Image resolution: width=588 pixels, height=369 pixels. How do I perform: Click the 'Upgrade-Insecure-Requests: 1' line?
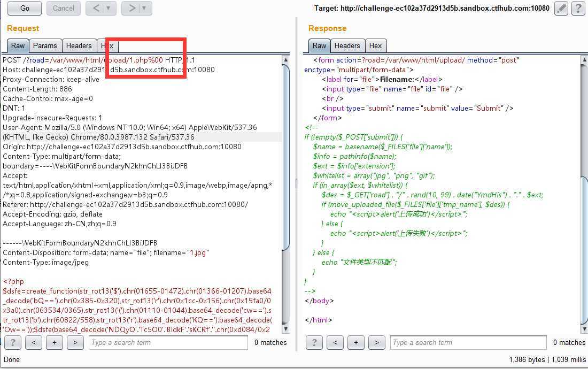52,118
